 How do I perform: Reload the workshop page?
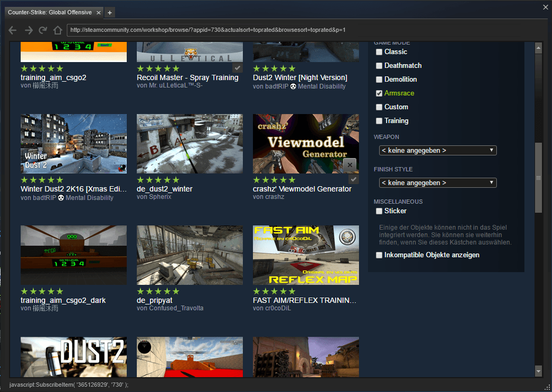(43, 30)
